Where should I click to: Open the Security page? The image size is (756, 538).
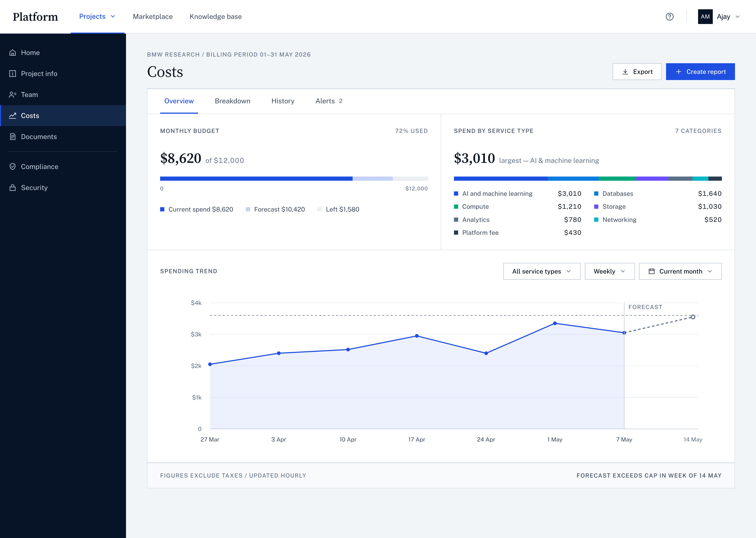point(63,188)
